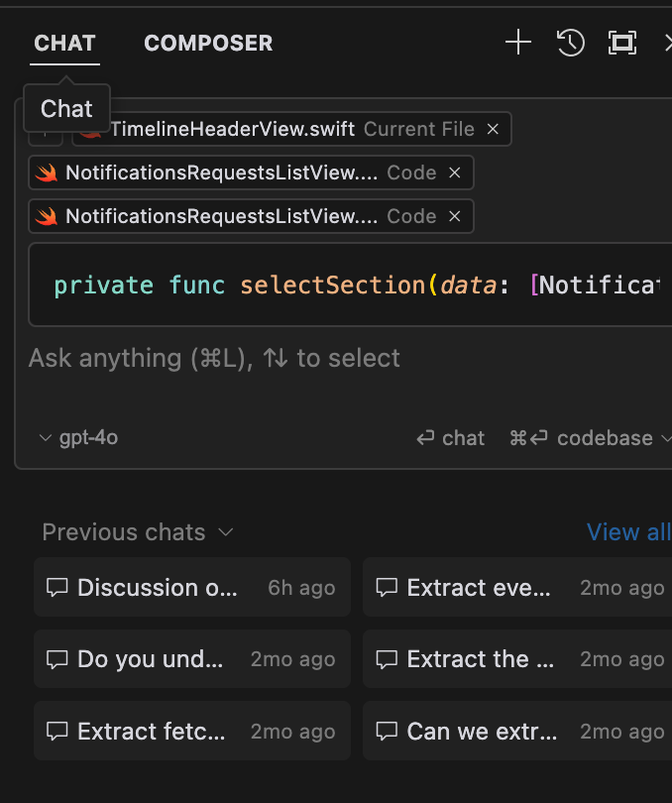Start a new chat with plus icon

pos(518,42)
